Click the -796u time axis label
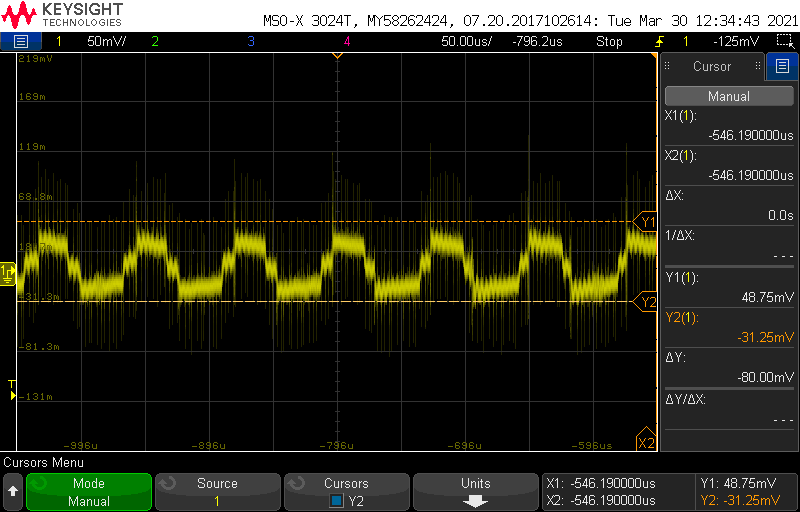The image size is (800, 512). 339,445
